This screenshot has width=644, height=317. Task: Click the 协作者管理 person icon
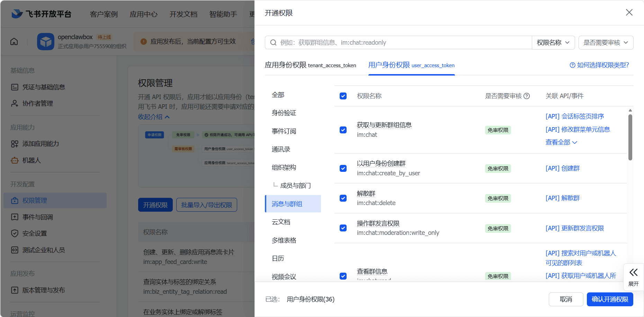[15, 103]
